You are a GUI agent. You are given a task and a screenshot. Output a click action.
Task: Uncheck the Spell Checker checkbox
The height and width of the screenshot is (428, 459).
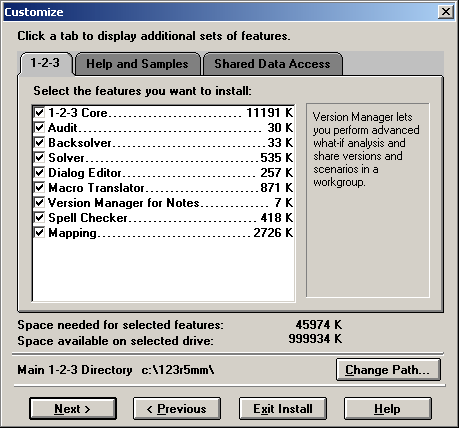point(39,217)
